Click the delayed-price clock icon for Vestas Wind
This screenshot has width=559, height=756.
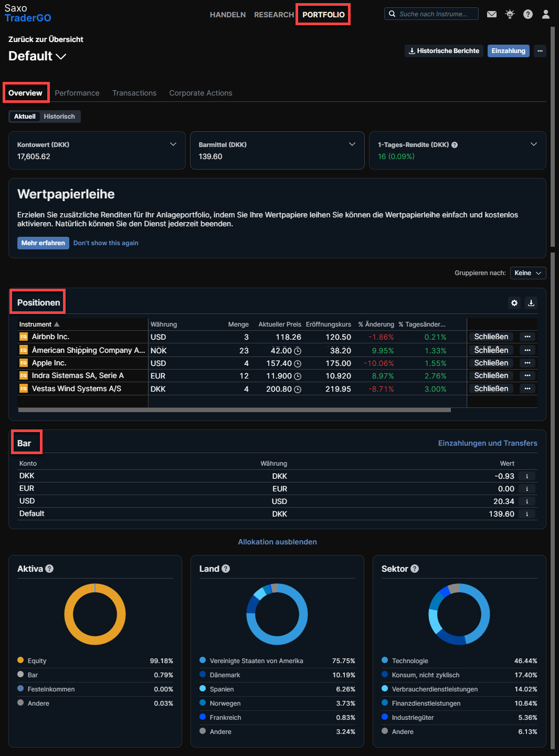pyautogui.click(x=298, y=389)
